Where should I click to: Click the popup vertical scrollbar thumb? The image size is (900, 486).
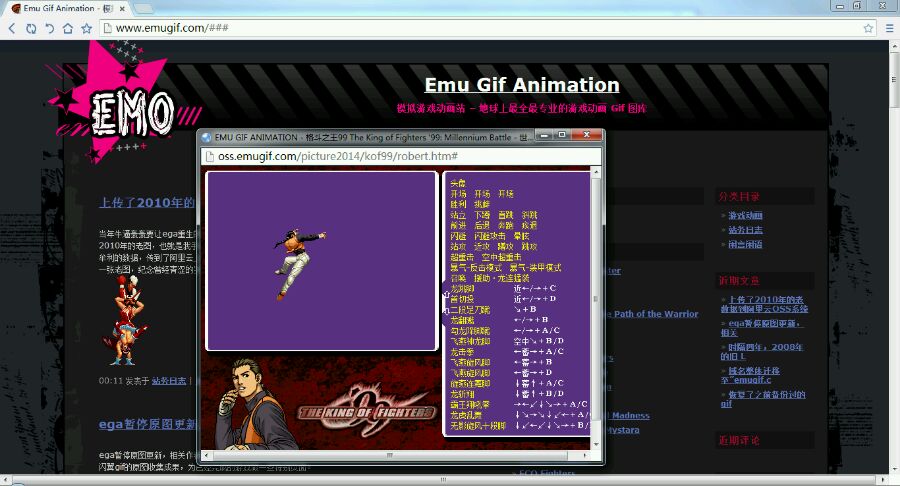596,299
